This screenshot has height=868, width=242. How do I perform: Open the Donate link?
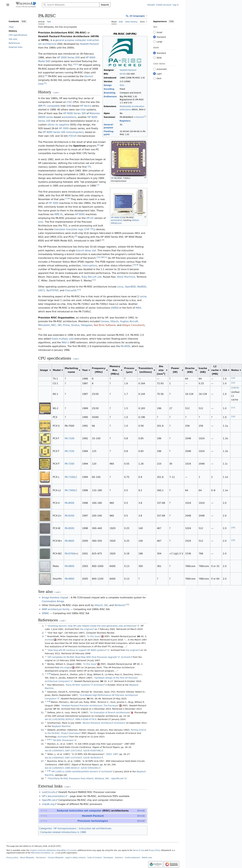pyautogui.click(x=151, y=5)
